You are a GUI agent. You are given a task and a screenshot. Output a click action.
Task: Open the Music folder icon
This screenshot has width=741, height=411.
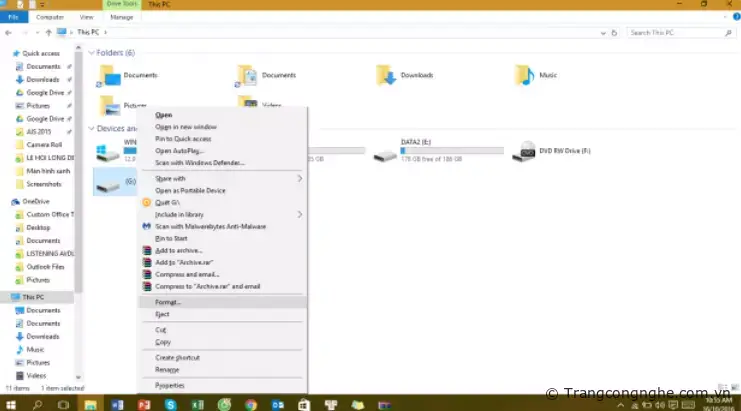524,75
